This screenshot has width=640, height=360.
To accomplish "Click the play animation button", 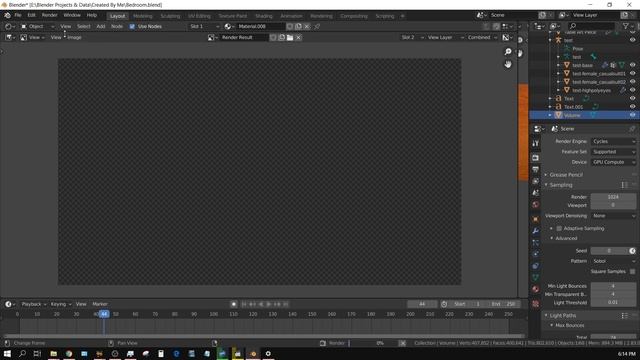I will coord(269,304).
